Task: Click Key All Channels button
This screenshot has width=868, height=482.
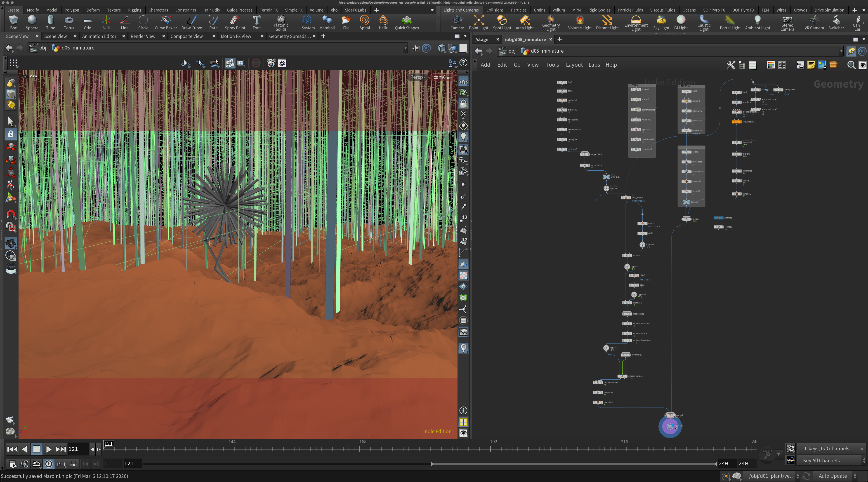Action: coord(821,461)
